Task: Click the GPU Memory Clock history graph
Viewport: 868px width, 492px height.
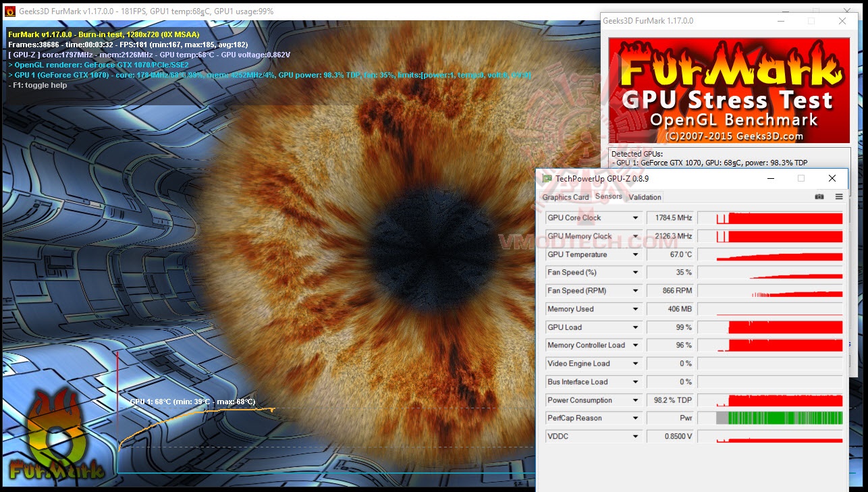Action: coord(770,236)
